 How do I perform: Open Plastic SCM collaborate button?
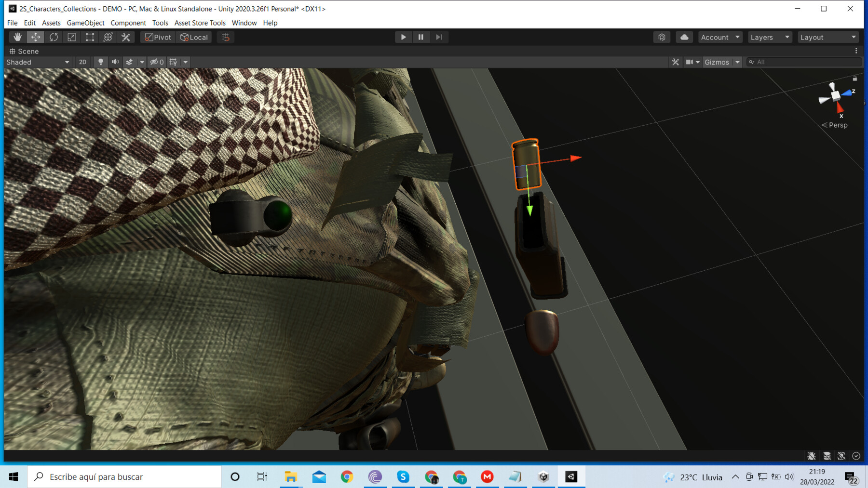662,37
